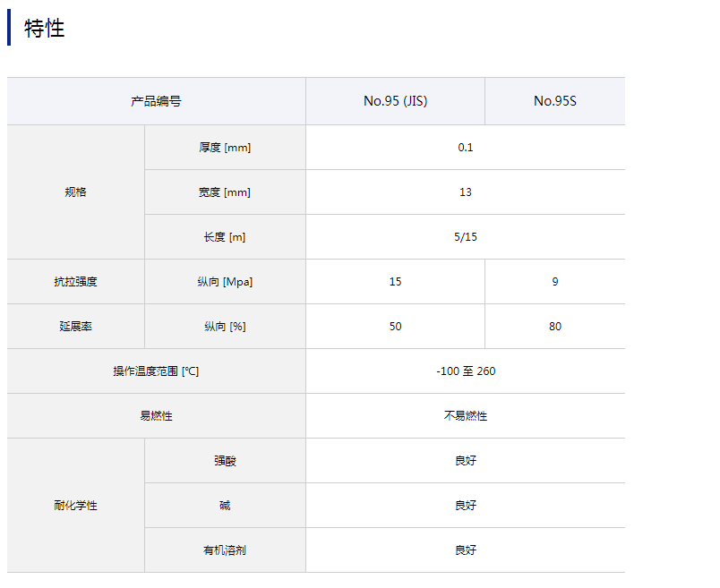This screenshot has height=588, width=720.
Task: Select the 纵向 [Mpa] cell
Action: (225, 282)
